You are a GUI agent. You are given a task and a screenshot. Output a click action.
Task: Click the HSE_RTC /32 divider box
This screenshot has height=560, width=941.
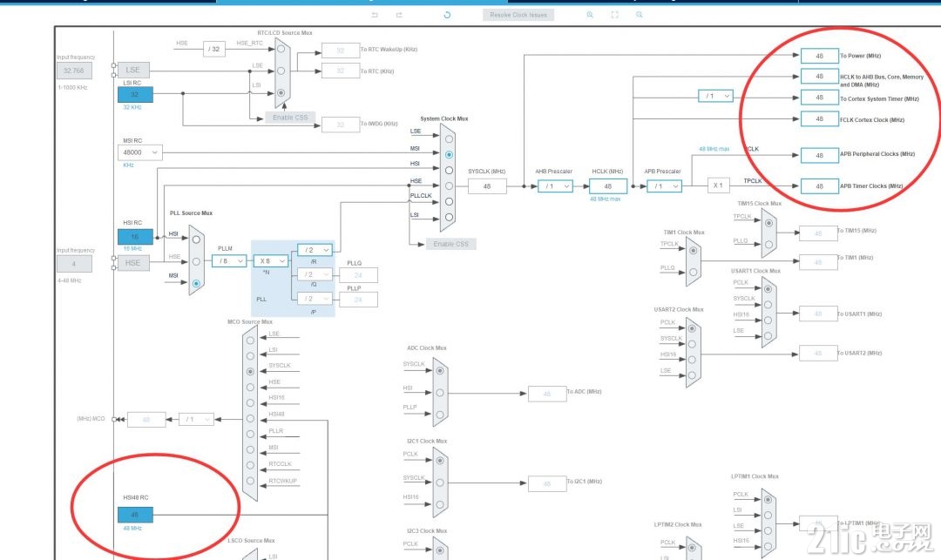(214, 49)
